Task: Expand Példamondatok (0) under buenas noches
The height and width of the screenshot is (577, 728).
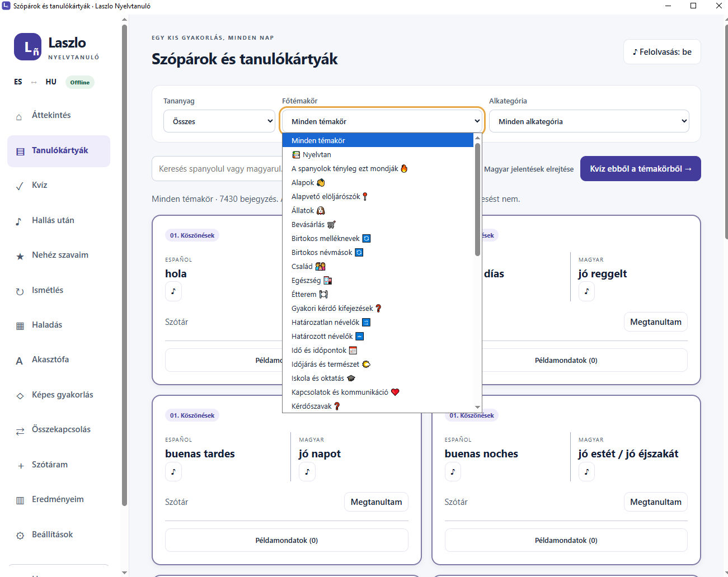Action: point(566,541)
